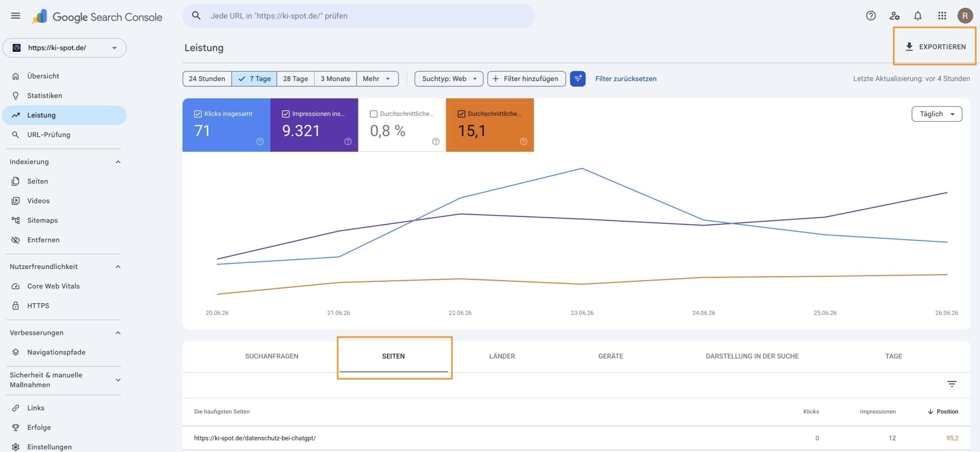The width and height of the screenshot is (980, 452).
Task: Click the Sitemaps icon
Action: click(x=15, y=220)
